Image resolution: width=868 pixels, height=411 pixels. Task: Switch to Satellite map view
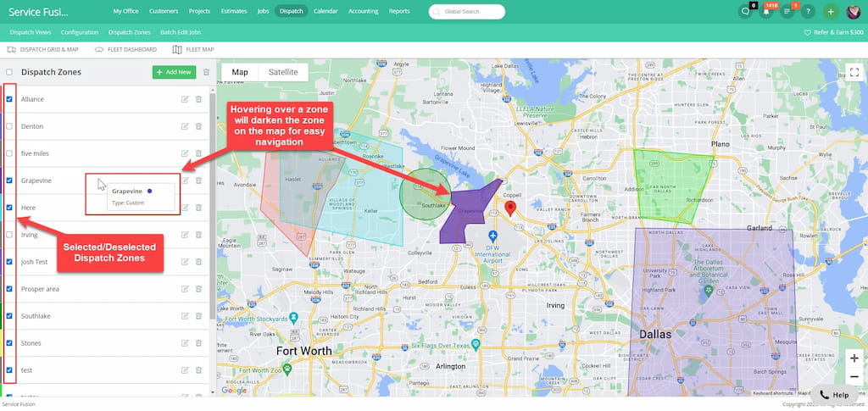283,72
